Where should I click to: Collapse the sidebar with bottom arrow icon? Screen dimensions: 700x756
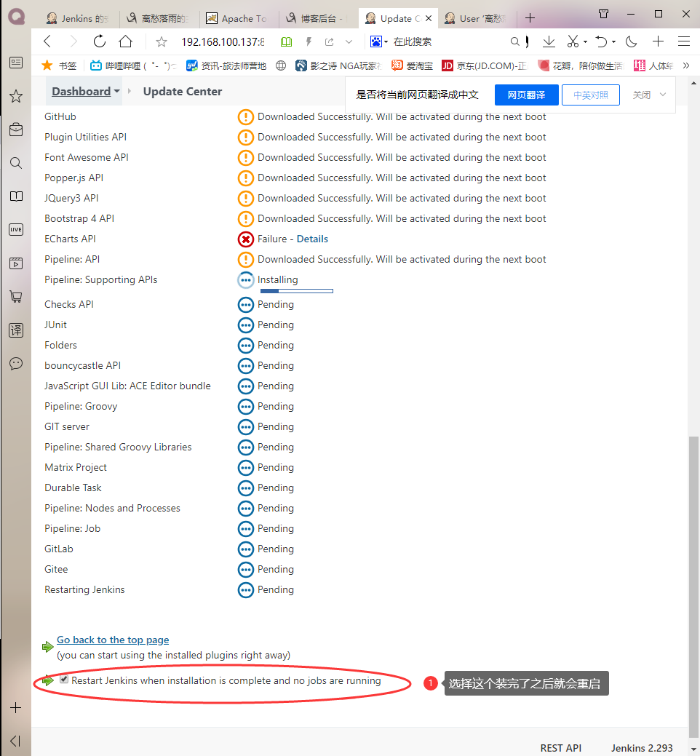click(15, 741)
